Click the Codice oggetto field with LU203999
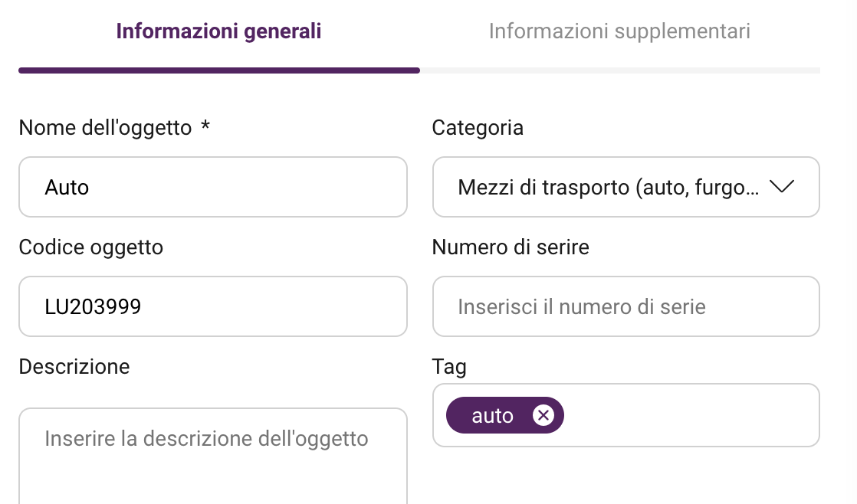This screenshot has height=504, width=857. (213, 306)
